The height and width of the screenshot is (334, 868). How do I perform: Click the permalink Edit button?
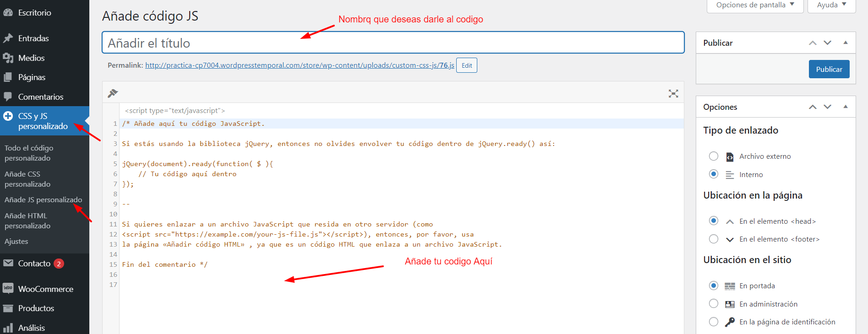coord(466,65)
